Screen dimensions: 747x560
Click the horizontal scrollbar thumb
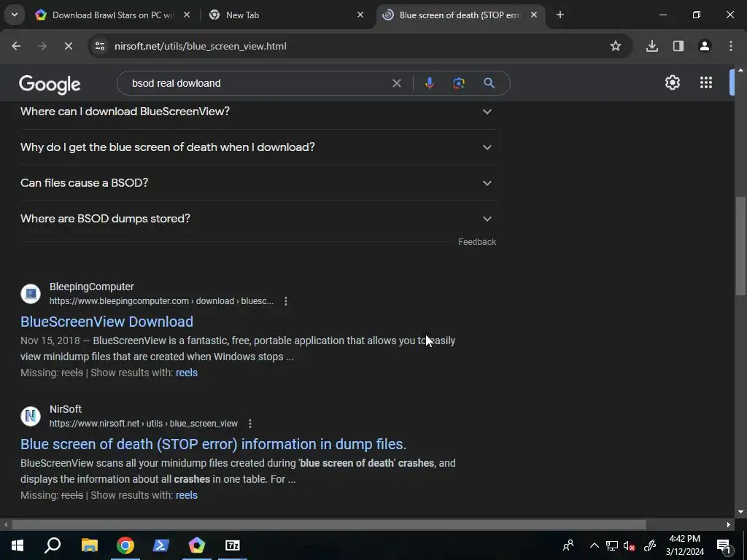tap(329, 525)
